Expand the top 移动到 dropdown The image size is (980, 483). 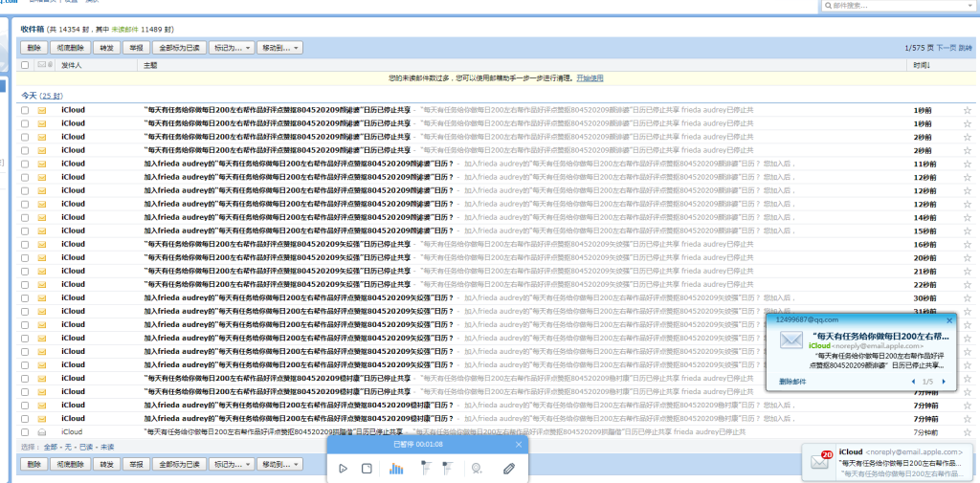[x=279, y=47]
